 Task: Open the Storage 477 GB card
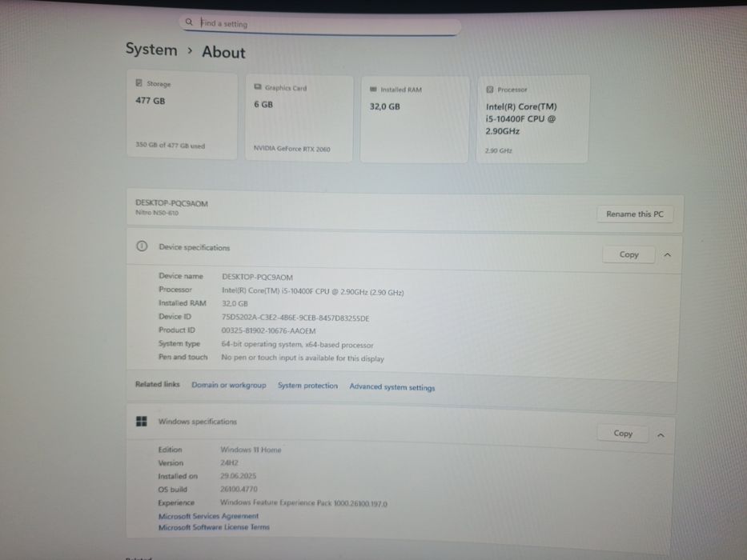[182, 114]
